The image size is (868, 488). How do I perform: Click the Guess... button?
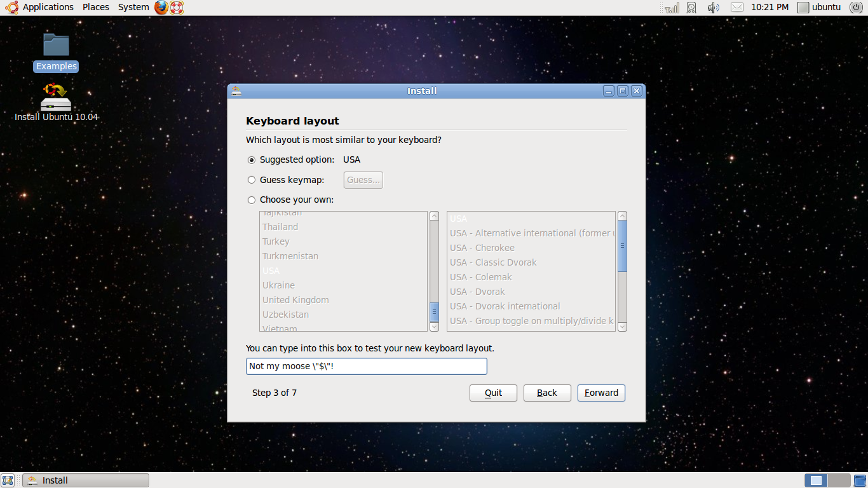point(363,180)
